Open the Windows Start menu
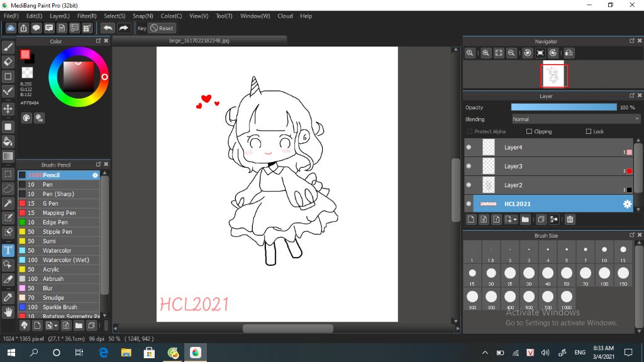This screenshot has height=362, width=644. 11,353
